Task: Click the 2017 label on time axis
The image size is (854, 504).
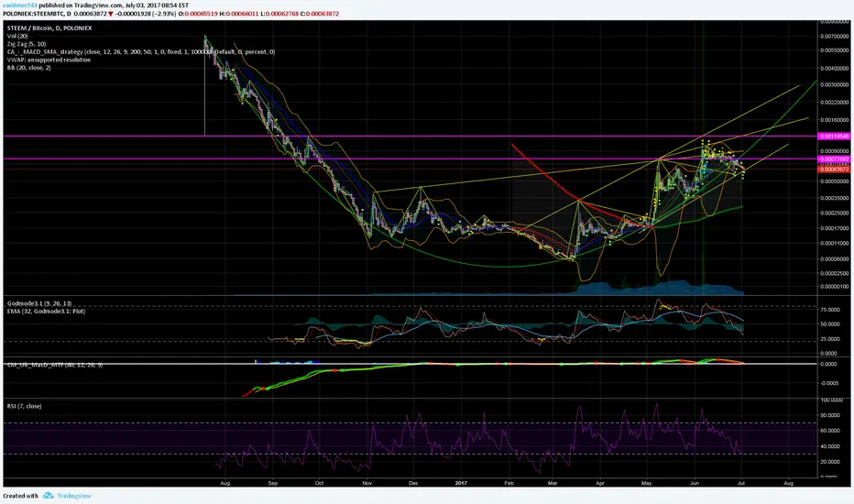Action: 461,483
